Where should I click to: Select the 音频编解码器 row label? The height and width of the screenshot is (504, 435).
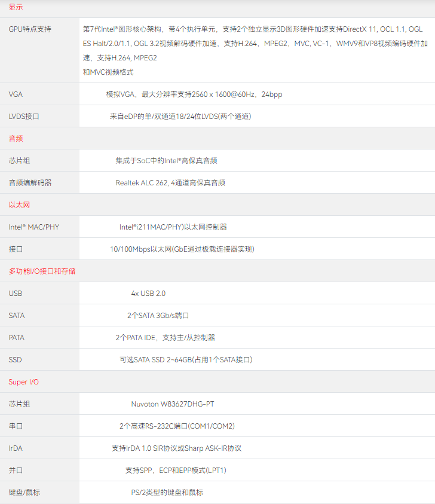pyautogui.click(x=30, y=183)
